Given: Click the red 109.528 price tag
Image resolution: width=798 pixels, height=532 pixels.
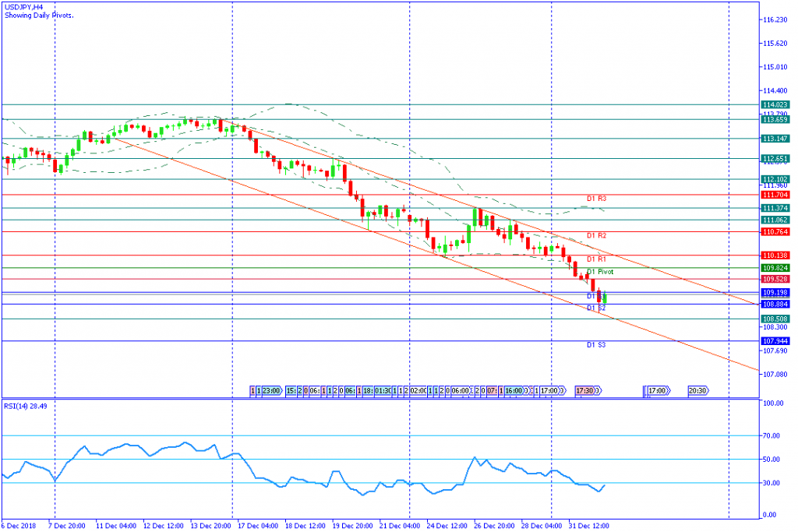Looking at the screenshot, I should pyautogui.click(x=775, y=279).
